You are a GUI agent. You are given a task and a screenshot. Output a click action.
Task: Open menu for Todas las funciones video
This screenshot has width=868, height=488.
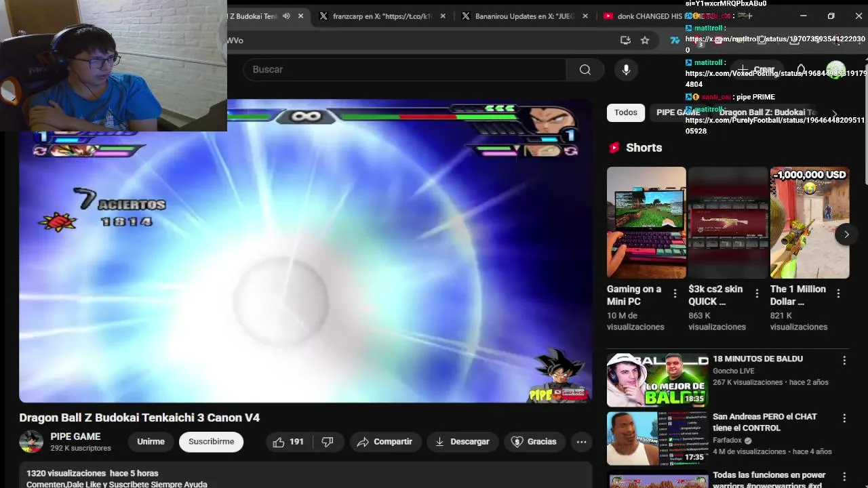coord(844,476)
